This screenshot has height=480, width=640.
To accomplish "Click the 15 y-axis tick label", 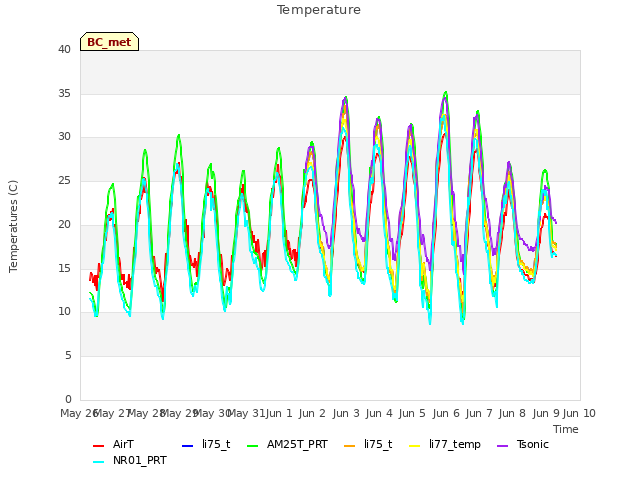I will coord(64,268).
